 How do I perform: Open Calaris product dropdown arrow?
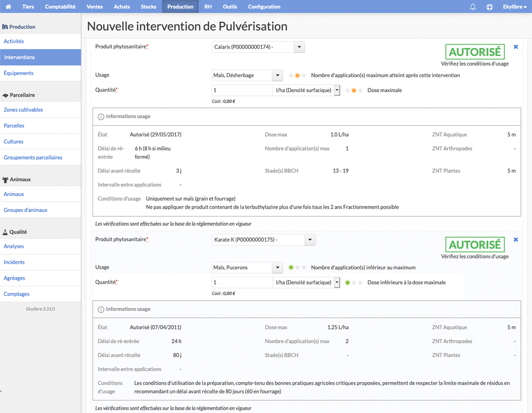point(299,47)
